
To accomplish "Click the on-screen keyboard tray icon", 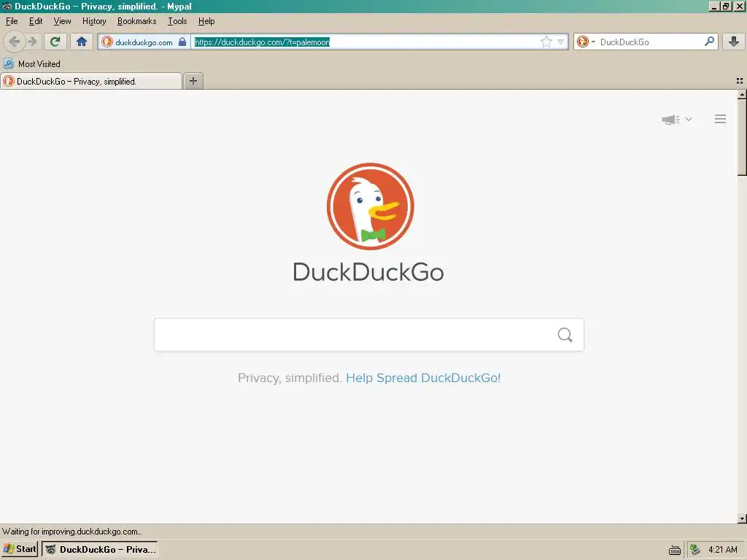I will [x=675, y=550].
